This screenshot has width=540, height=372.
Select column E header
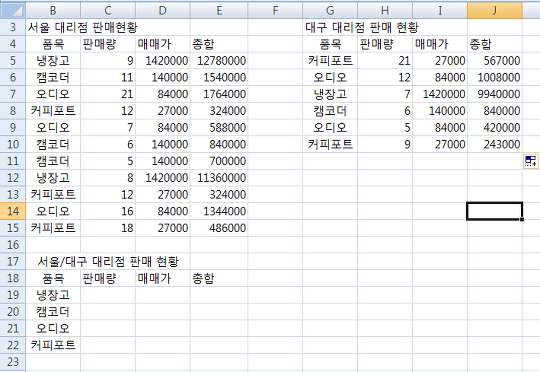coord(219,10)
